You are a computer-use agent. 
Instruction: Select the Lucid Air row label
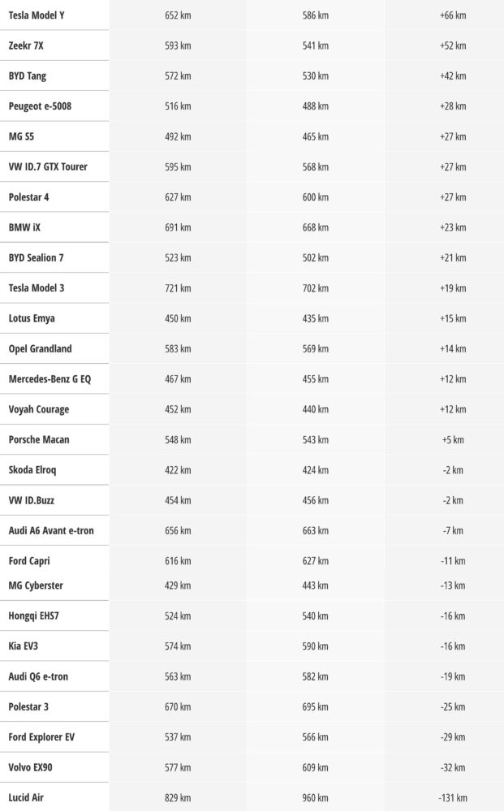tap(26, 797)
